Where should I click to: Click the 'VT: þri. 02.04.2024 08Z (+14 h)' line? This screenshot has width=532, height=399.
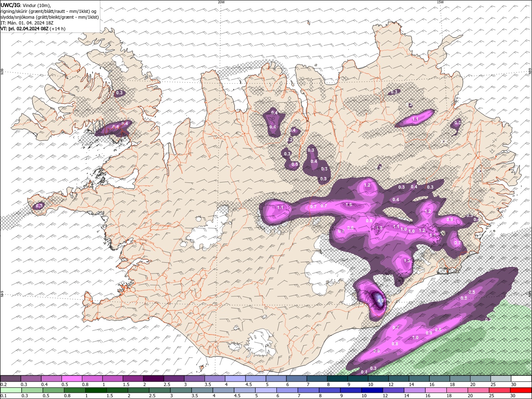[x=33, y=29]
